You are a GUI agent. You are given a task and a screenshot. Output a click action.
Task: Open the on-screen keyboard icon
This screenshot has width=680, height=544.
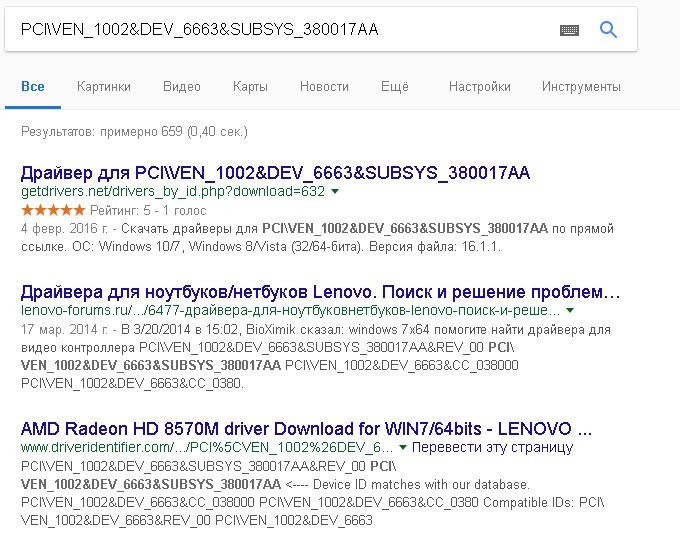[x=569, y=30]
